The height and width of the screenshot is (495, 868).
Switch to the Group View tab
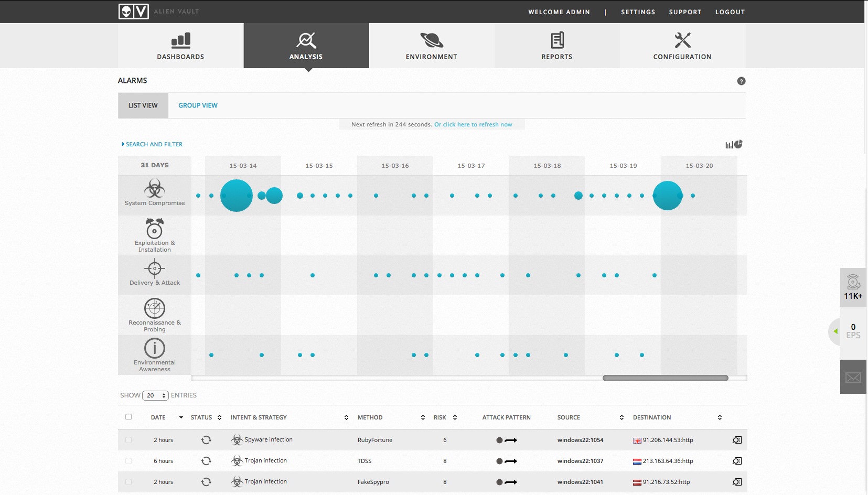click(x=198, y=105)
